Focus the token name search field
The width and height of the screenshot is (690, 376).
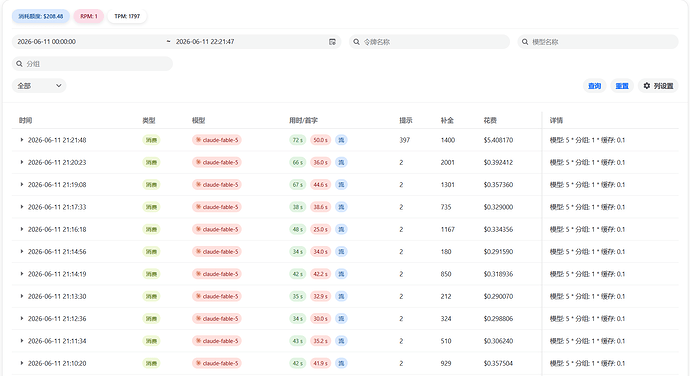(429, 42)
